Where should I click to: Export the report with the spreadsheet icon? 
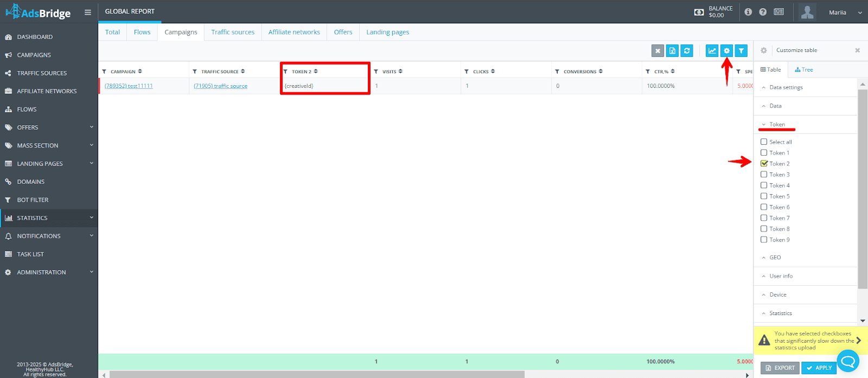click(x=672, y=50)
